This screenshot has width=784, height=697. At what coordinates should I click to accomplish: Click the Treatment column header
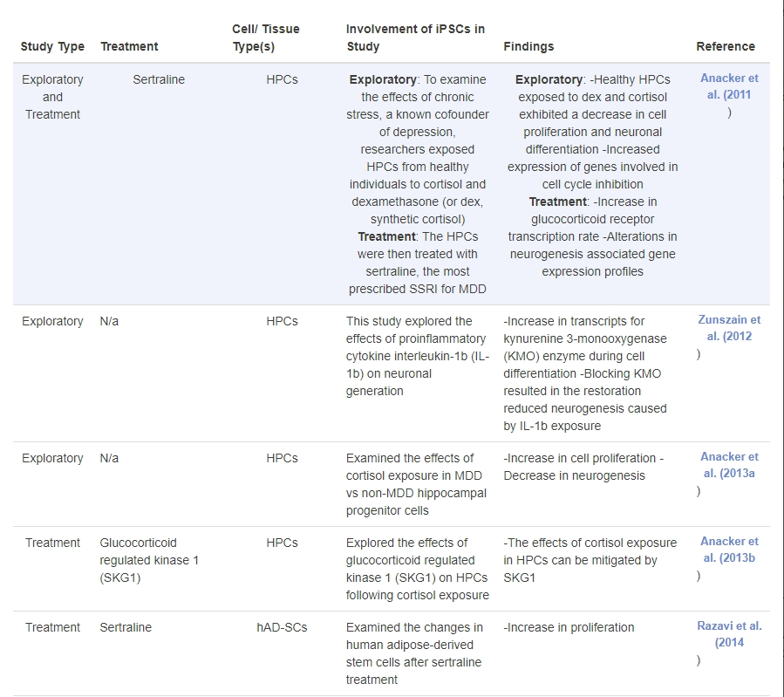[x=129, y=46]
